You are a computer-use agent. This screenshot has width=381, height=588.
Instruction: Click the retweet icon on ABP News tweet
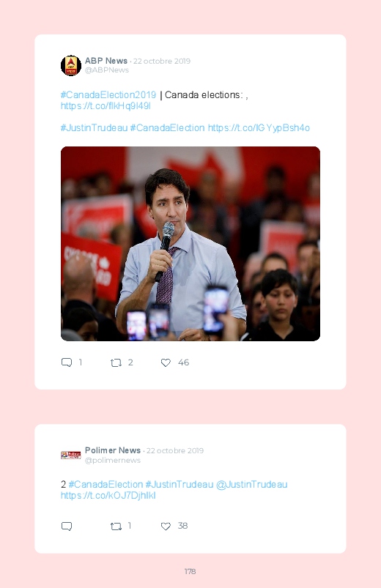click(116, 362)
